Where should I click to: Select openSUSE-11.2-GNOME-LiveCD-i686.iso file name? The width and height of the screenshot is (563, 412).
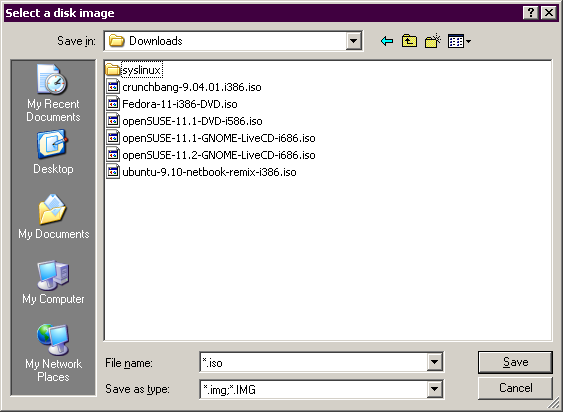click(219, 155)
